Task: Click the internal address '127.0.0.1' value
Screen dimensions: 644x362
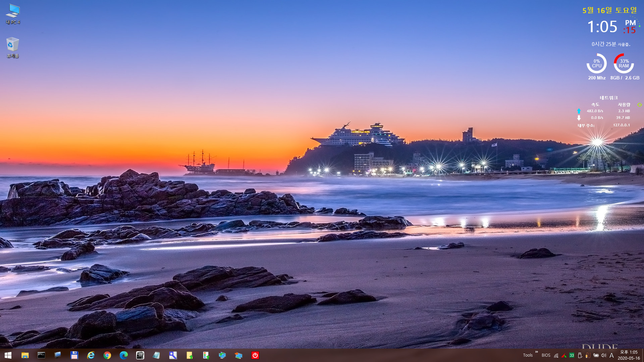Action: [x=622, y=125]
